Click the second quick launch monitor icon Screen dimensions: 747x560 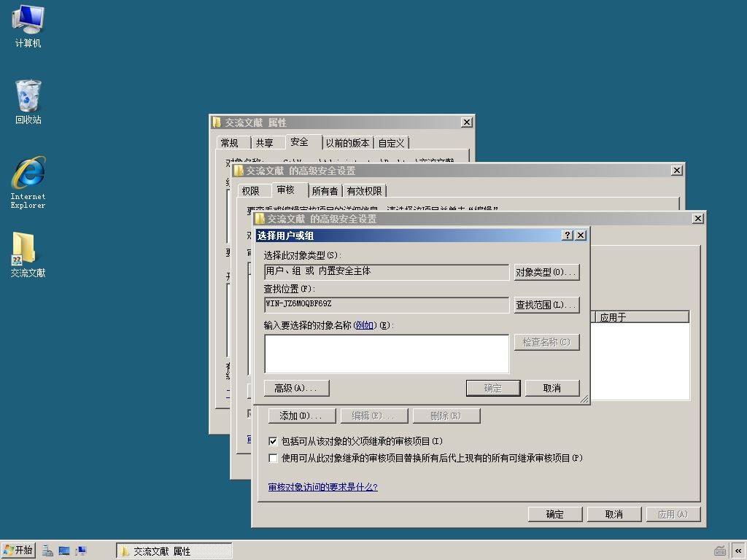click(64, 551)
